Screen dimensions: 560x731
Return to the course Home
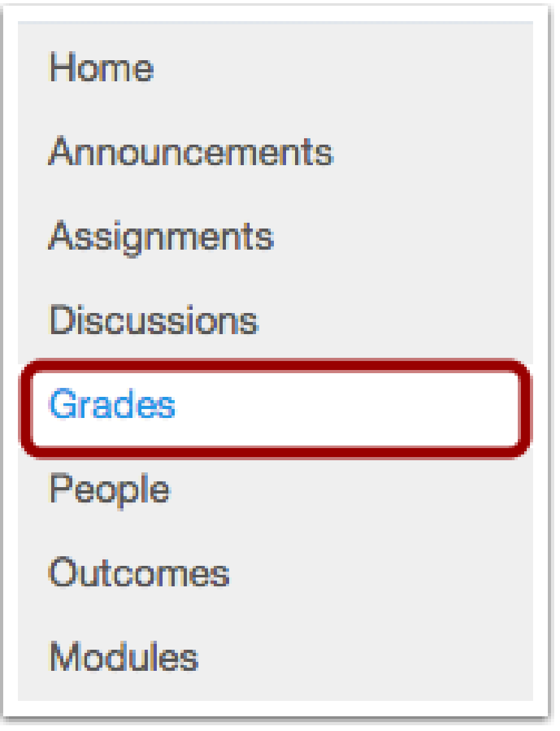pos(101,68)
